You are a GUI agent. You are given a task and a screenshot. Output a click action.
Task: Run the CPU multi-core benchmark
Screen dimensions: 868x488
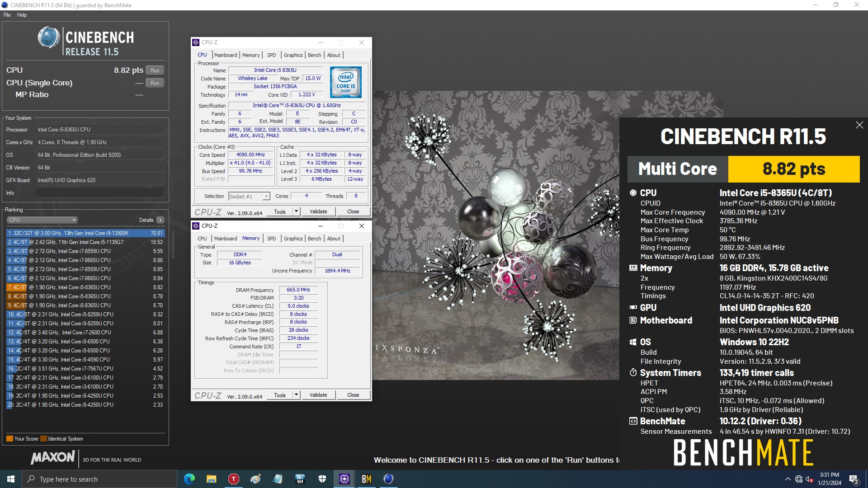155,70
